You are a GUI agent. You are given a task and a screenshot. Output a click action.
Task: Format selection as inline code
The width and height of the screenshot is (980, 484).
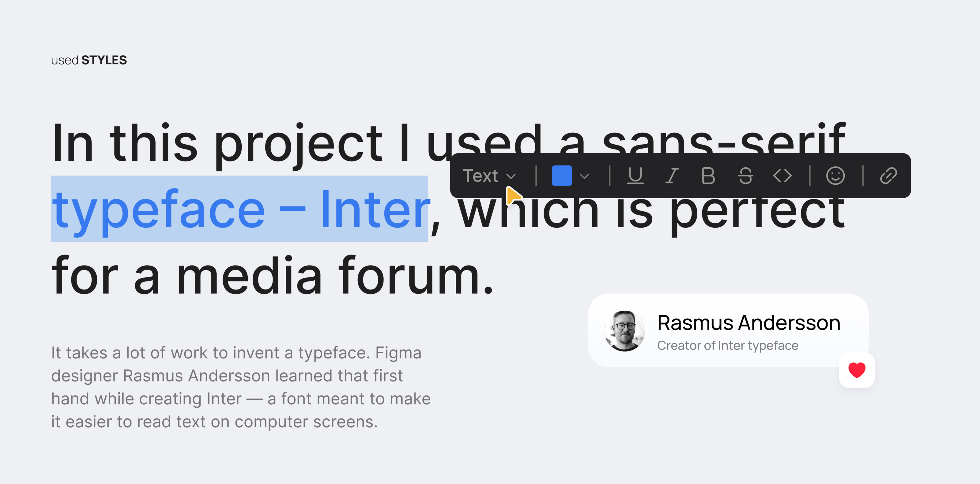(782, 176)
